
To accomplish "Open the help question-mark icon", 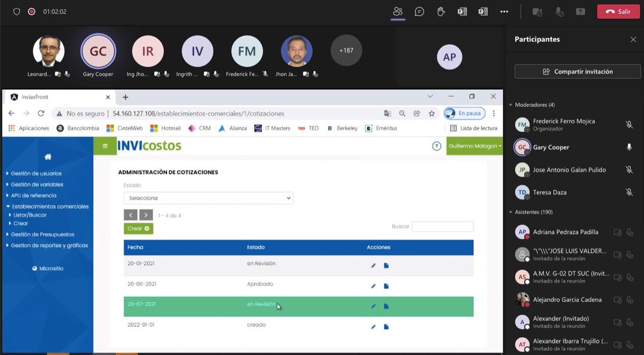I will (437, 146).
